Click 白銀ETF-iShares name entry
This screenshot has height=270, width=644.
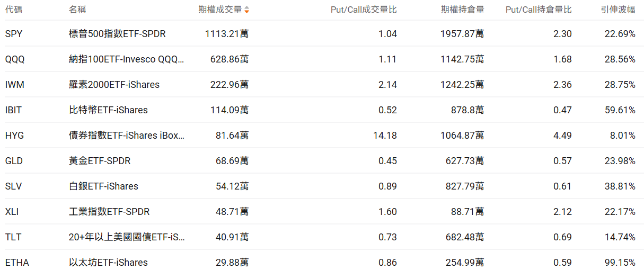pos(103,186)
